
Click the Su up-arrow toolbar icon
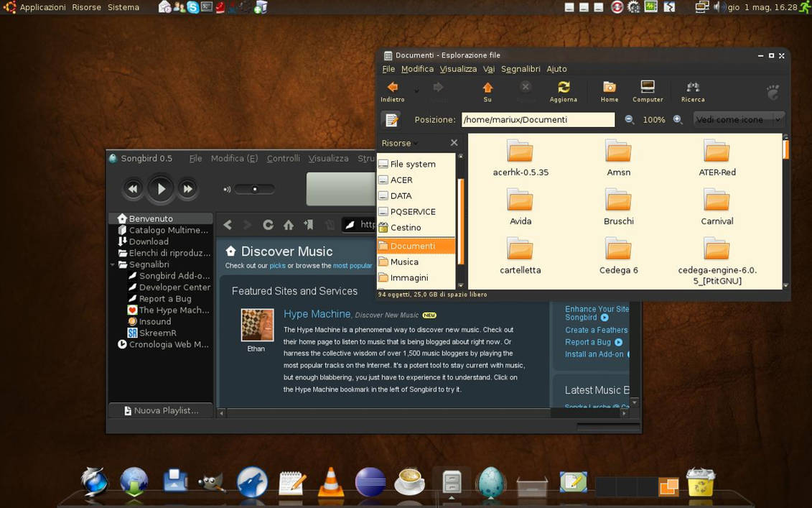(487, 88)
